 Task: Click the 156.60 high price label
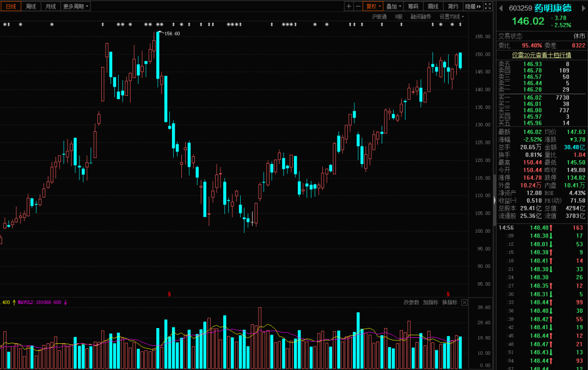pos(172,33)
